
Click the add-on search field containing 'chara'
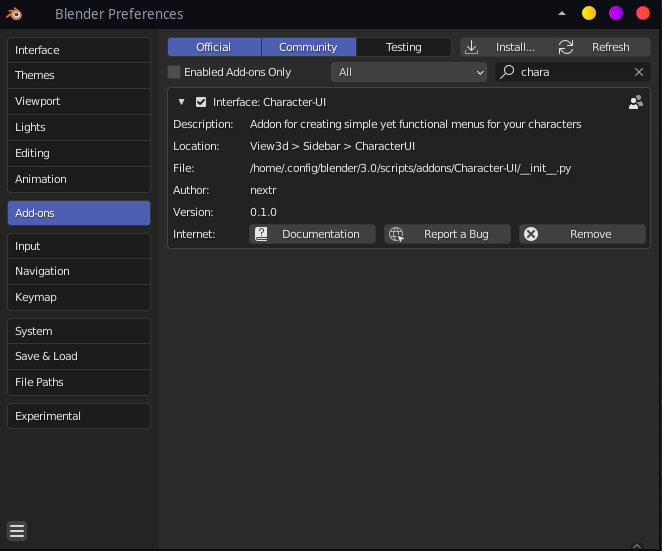click(x=573, y=72)
